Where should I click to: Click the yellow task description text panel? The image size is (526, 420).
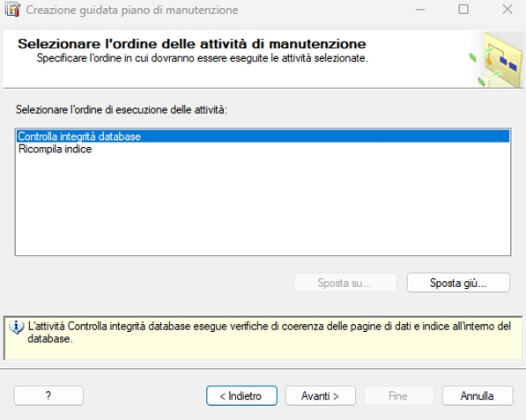tap(263, 338)
